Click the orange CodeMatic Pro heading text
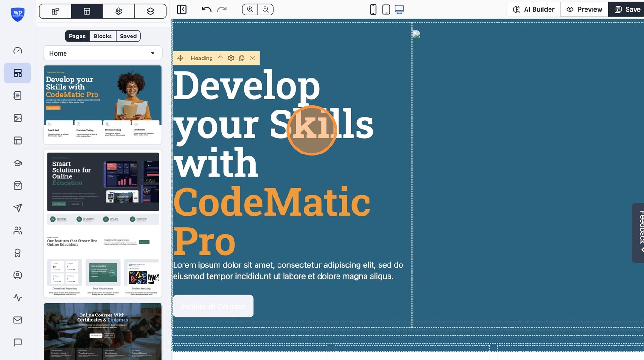This screenshot has width=644, height=360. click(x=272, y=221)
